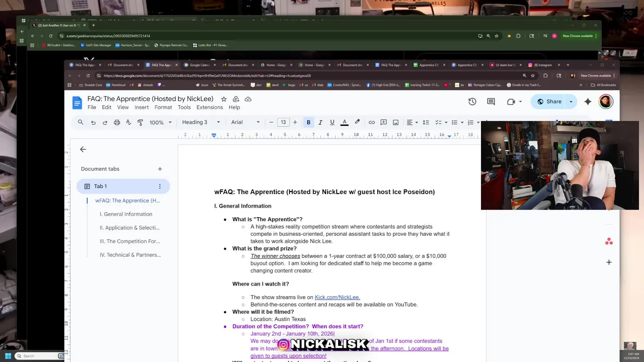The height and width of the screenshot is (362, 644).
Task: Star the document
Action: (224, 99)
